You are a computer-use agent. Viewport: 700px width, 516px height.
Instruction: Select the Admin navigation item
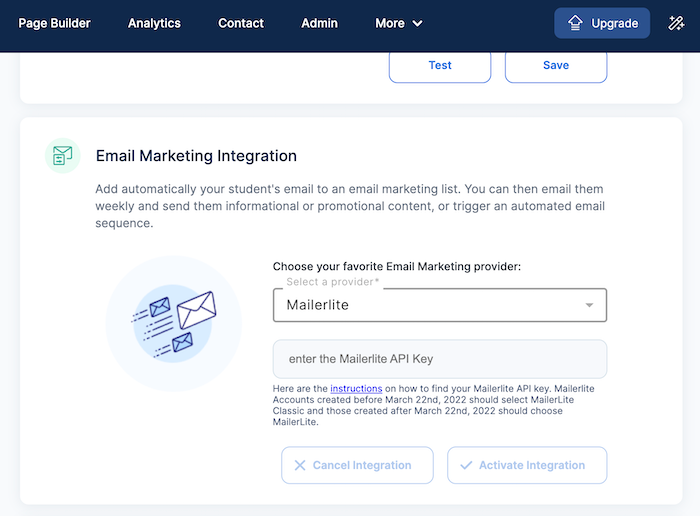tap(319, 23)
